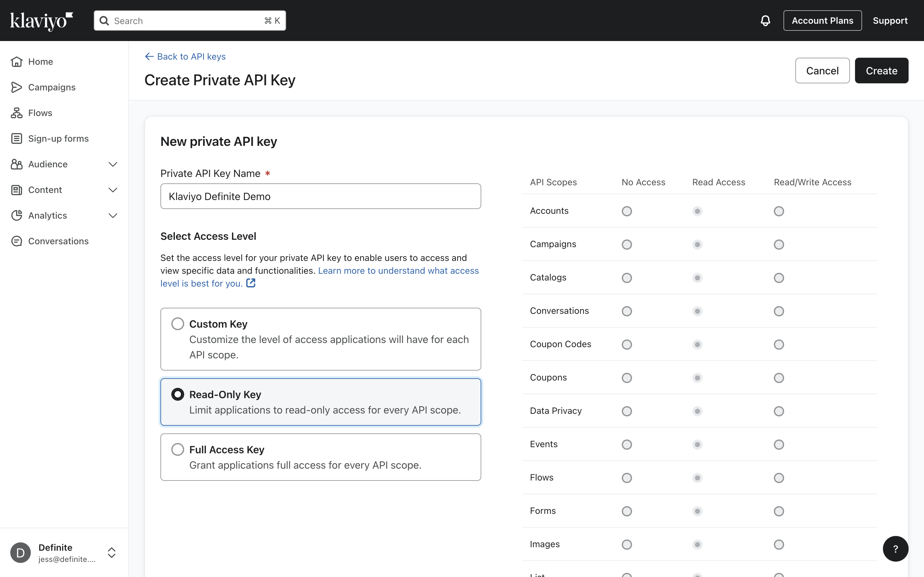Click the Sign-up forms icon
924x577 pixels.
[x=16, y=138]
